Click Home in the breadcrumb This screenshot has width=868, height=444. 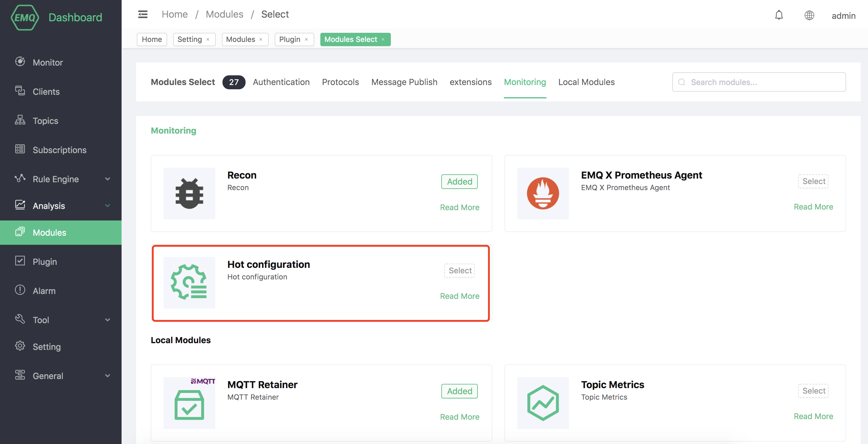tap(174, 15)
